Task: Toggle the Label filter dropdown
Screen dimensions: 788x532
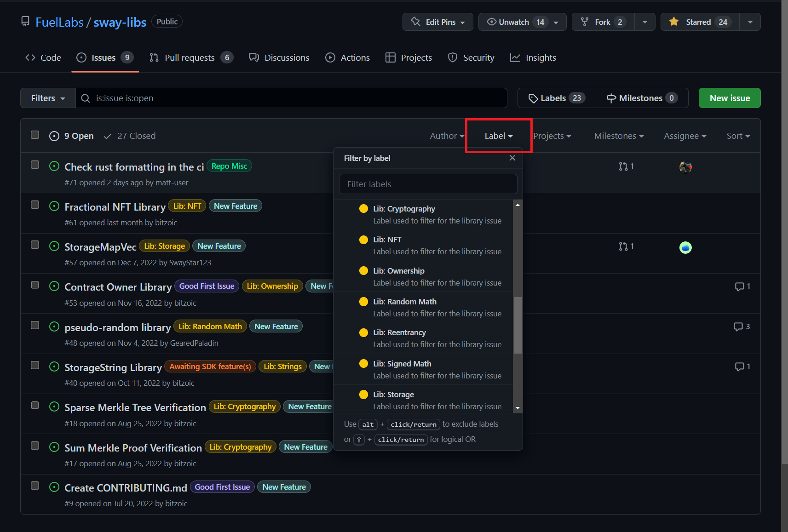Action: pos(499,136)
